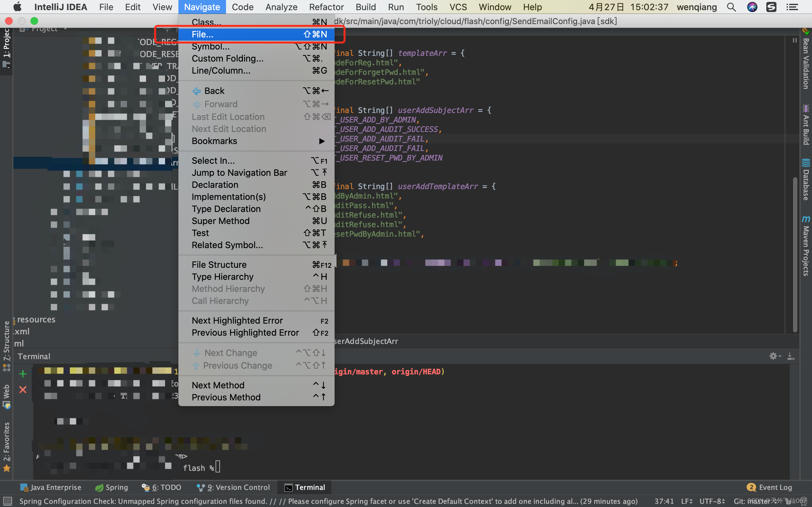Close terminal session with red X icon
Screen dimensions: 812x507
pyautogui.click(x=23, y=389)
